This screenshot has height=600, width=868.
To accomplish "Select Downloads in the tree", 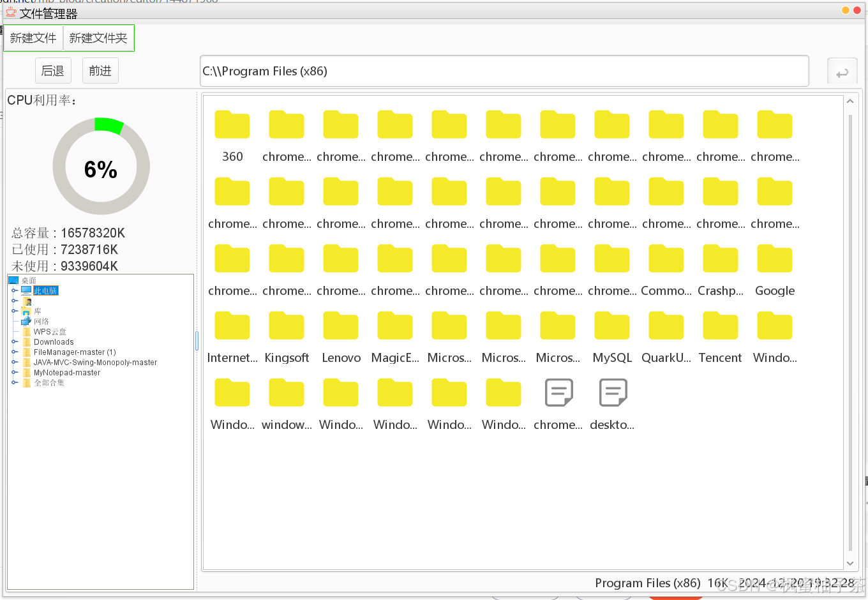I will [x=54, y=341].
